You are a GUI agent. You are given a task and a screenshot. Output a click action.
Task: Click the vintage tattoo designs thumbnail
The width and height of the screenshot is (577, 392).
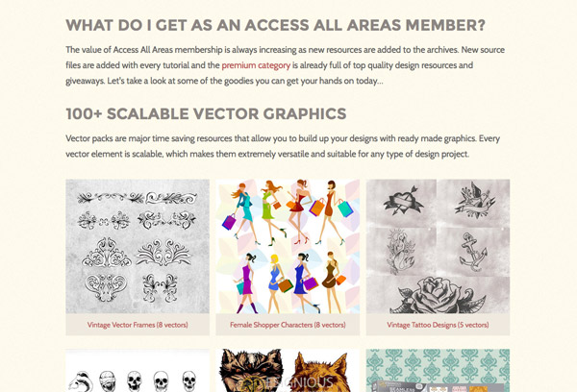coord(438,246)
